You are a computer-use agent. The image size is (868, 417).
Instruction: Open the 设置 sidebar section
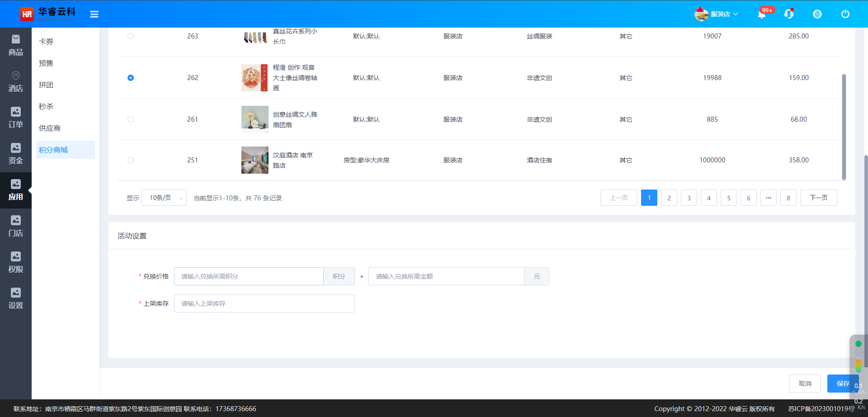[x=16, y=299]
